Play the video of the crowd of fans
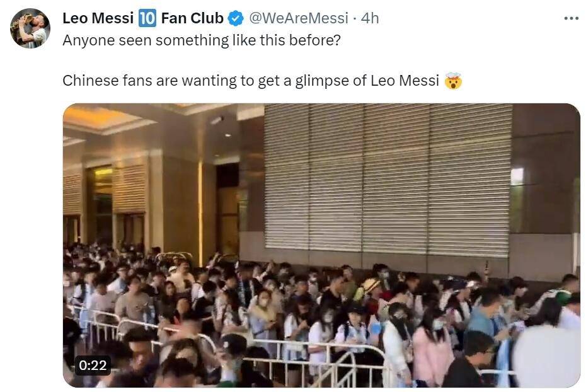 pyautogui.click(x=321, y=245)
